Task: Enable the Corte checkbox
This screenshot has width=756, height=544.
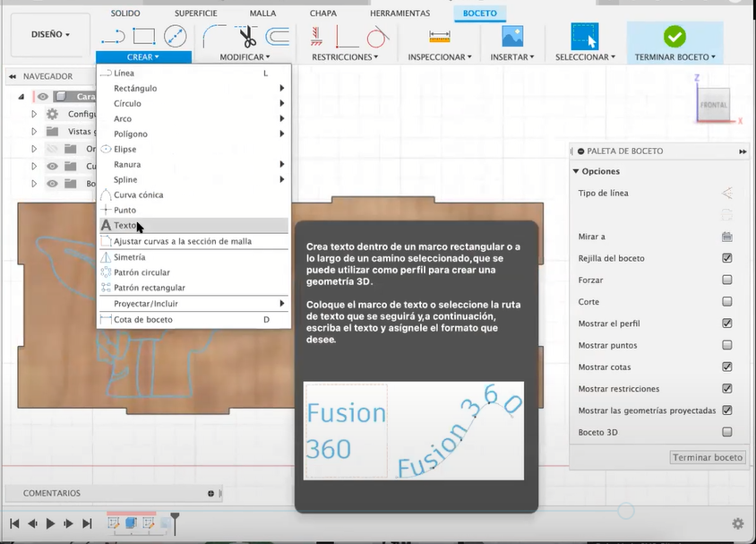Action: point(727,301)
